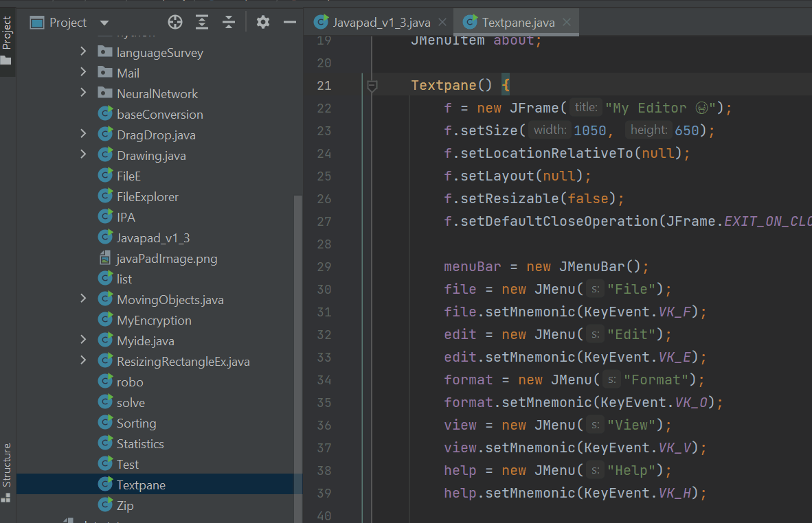This screenshot has width=812, height=523.
Task: Open the Structure tool window side tab
Action: (7, 472)
